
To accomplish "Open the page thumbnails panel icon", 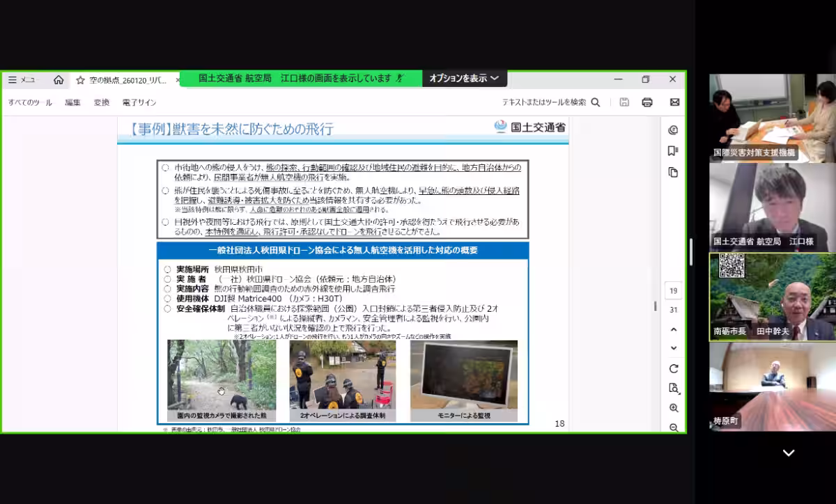I will pos(673,172).
